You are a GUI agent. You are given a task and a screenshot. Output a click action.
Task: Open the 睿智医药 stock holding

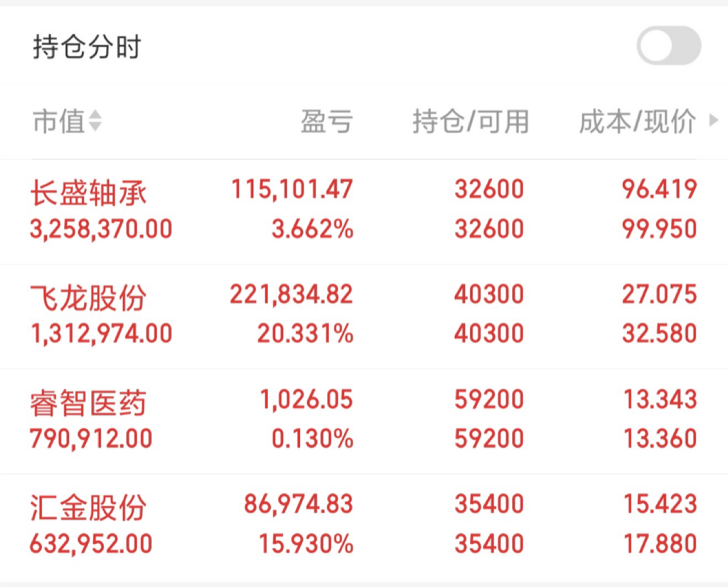coord(364,421)
